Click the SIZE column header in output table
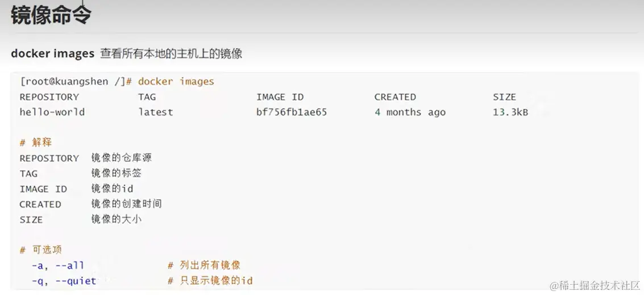 pos(504,97)
